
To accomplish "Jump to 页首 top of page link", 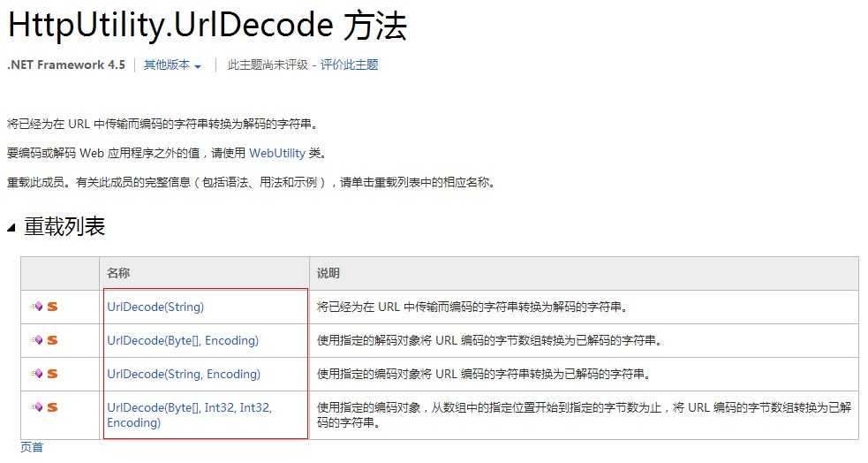I will [32, 447].
